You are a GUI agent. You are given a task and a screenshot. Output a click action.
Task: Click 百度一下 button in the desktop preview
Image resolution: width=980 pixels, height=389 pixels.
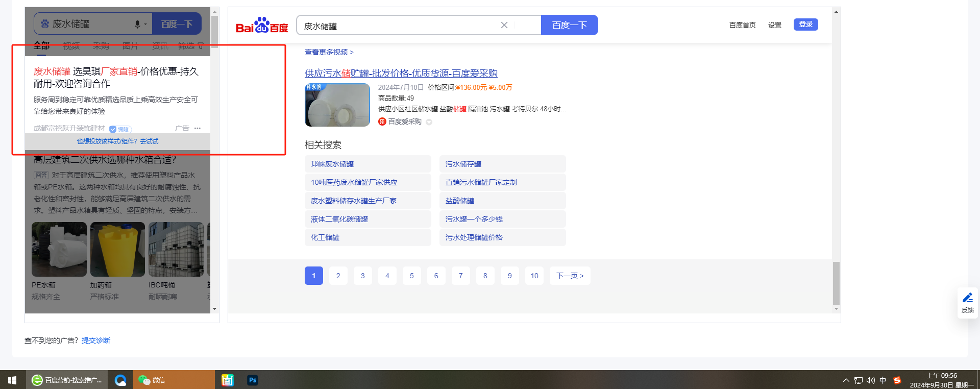570,25
